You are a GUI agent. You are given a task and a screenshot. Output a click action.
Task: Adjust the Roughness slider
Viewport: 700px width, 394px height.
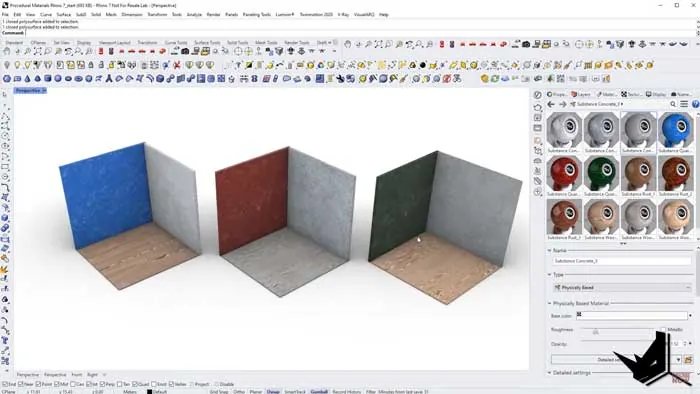(596, 331)
